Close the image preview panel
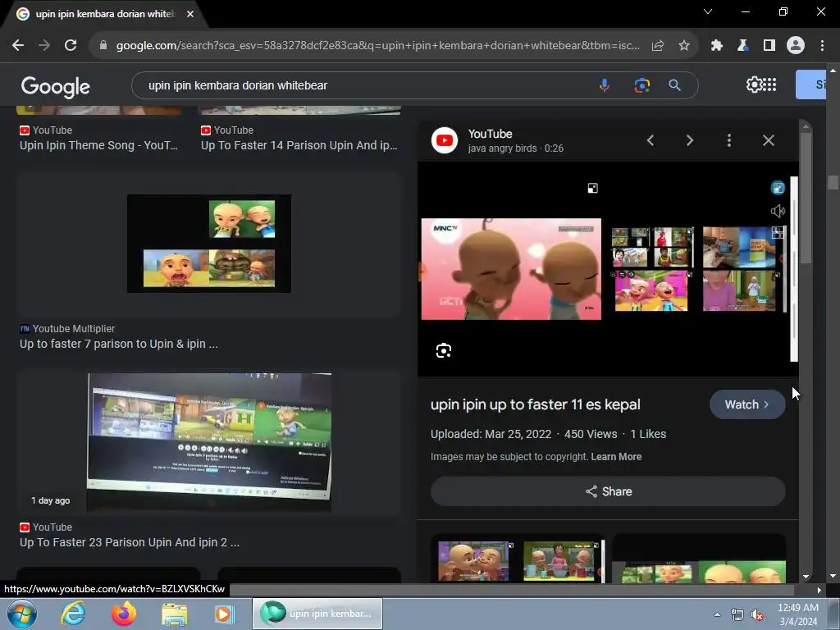840x630 pixels. 768,140
